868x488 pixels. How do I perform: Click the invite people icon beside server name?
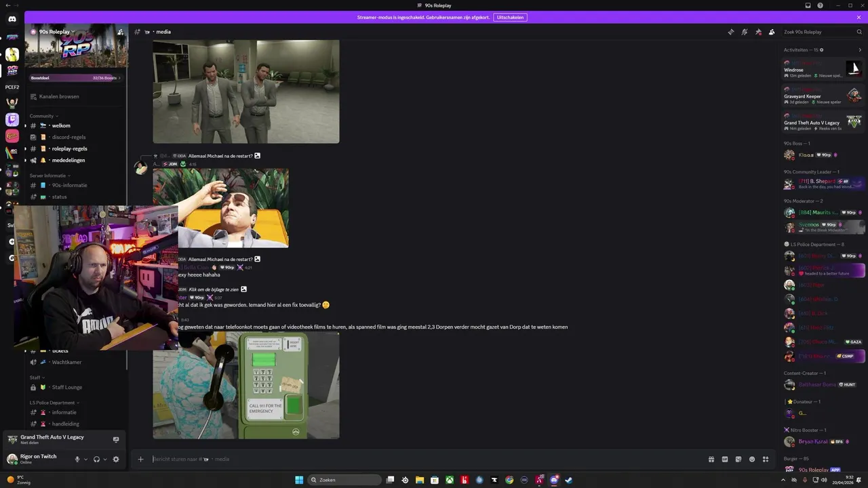120,32
